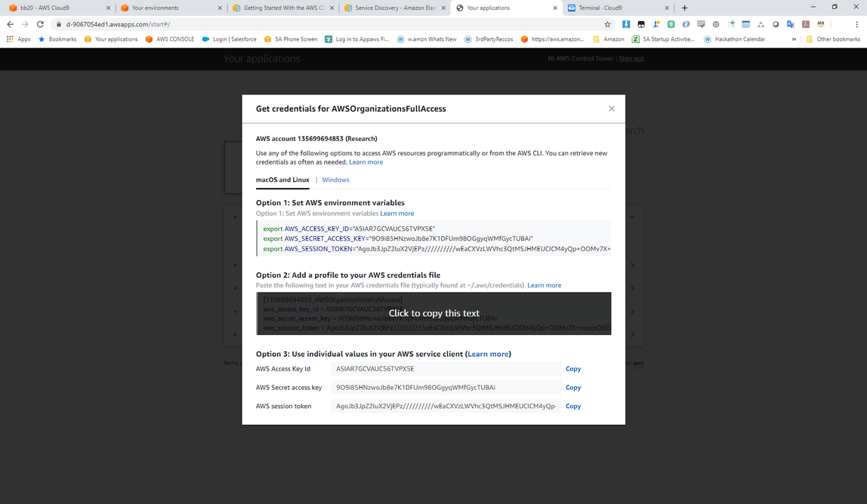Expand the top account row chevron behind the dialog
This screenshot has height=504, width=867.
click(632, 217)
